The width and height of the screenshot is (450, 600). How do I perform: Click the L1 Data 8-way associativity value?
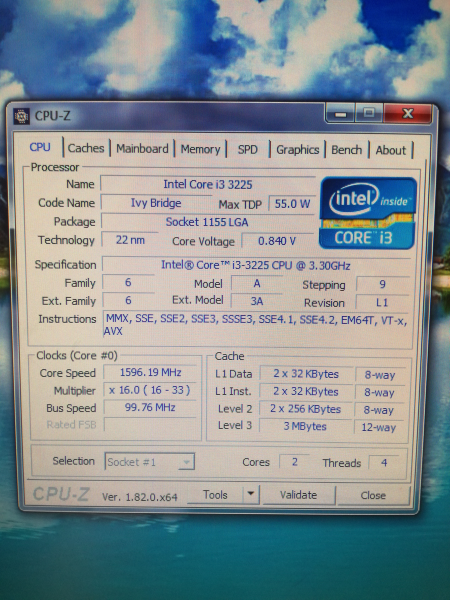[380, 375]
